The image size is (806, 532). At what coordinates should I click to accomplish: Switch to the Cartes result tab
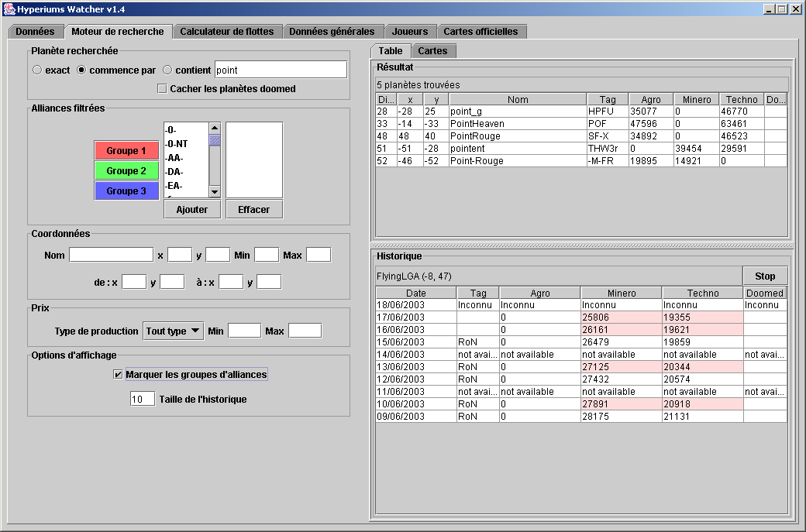click(432, 51)
